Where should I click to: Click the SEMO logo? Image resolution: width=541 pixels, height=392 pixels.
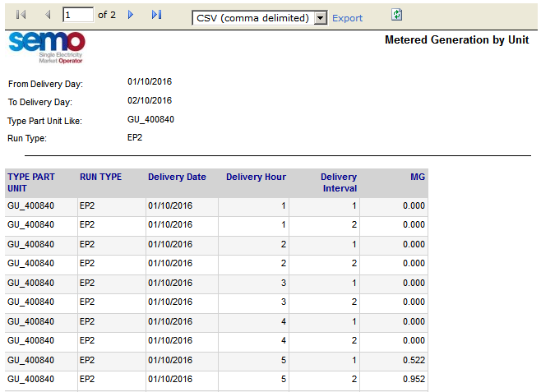pyautogui.click(x=47, y=47)
